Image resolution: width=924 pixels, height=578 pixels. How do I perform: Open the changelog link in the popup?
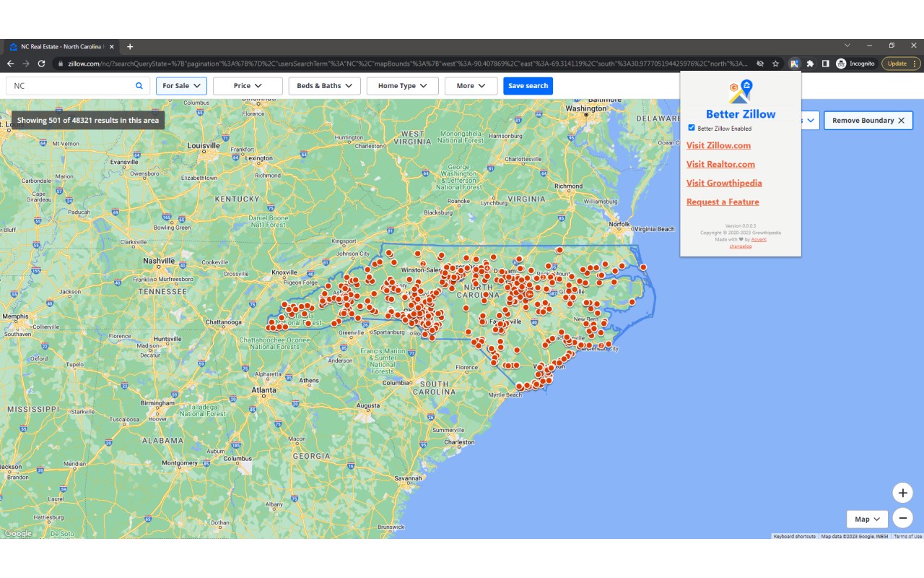click(x=741, y=246)
